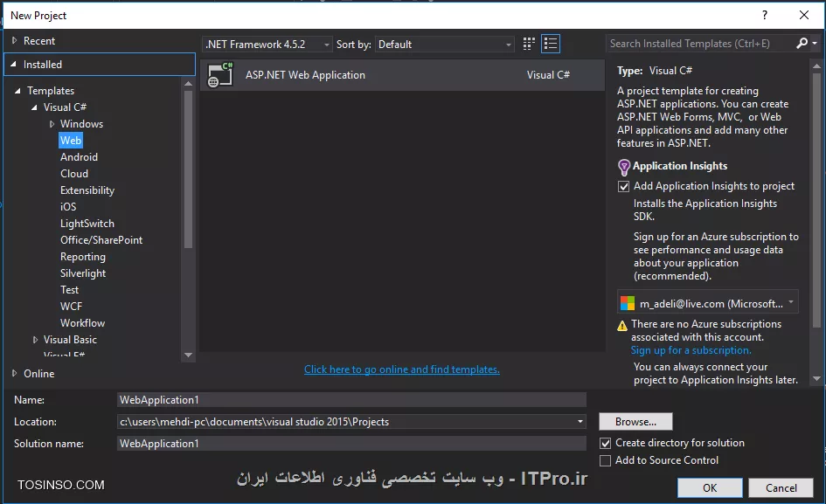826x504 pixels.
Task: Click the Azure subscription warning icon
Action: (622, 326)
